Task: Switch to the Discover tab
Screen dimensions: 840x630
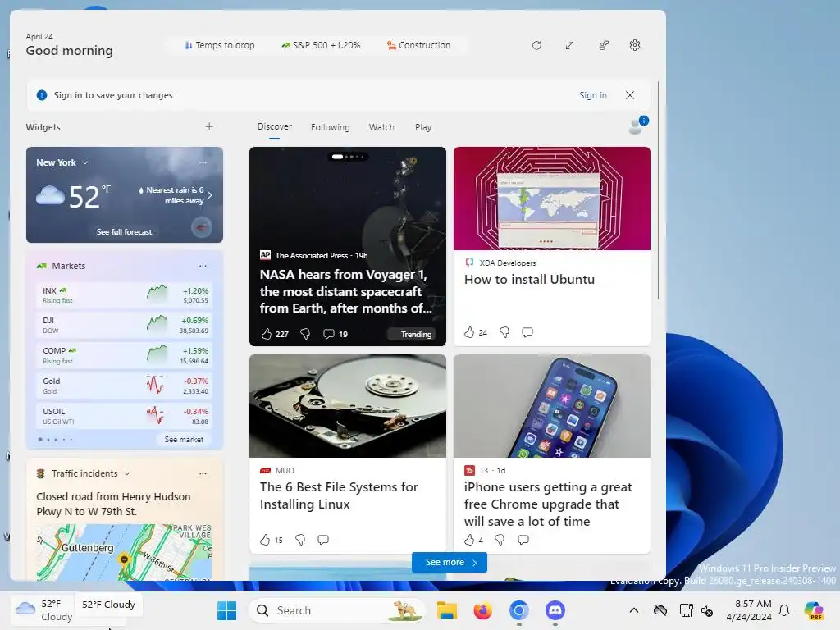Action: click(x=274, y=127)
